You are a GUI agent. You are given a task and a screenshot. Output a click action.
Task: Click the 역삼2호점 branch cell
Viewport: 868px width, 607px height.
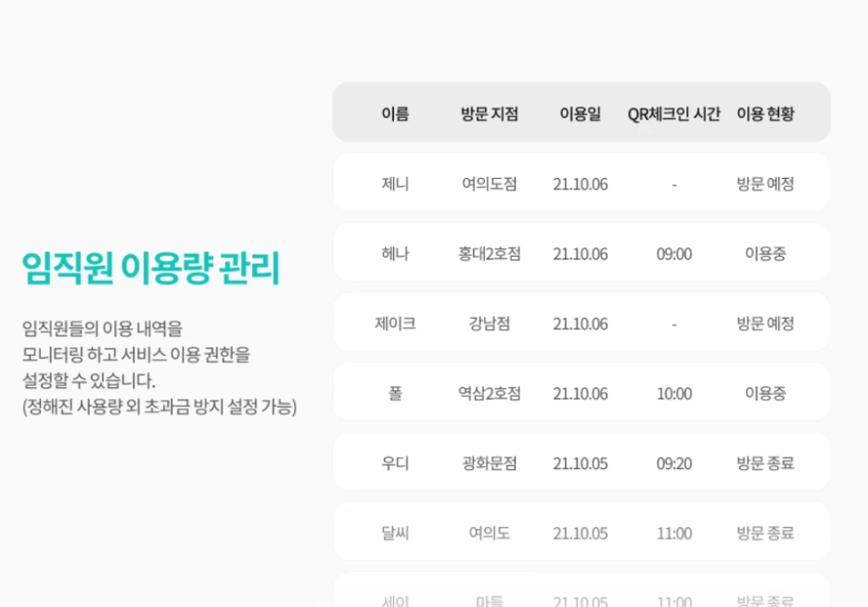[x=490, y=394]
